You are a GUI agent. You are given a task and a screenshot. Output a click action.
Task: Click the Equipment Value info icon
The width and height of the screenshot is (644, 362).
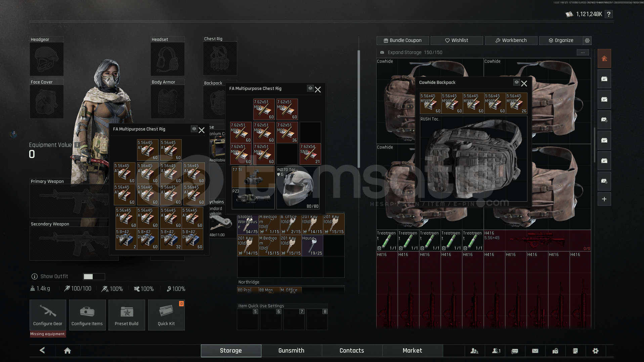[77, 145]
